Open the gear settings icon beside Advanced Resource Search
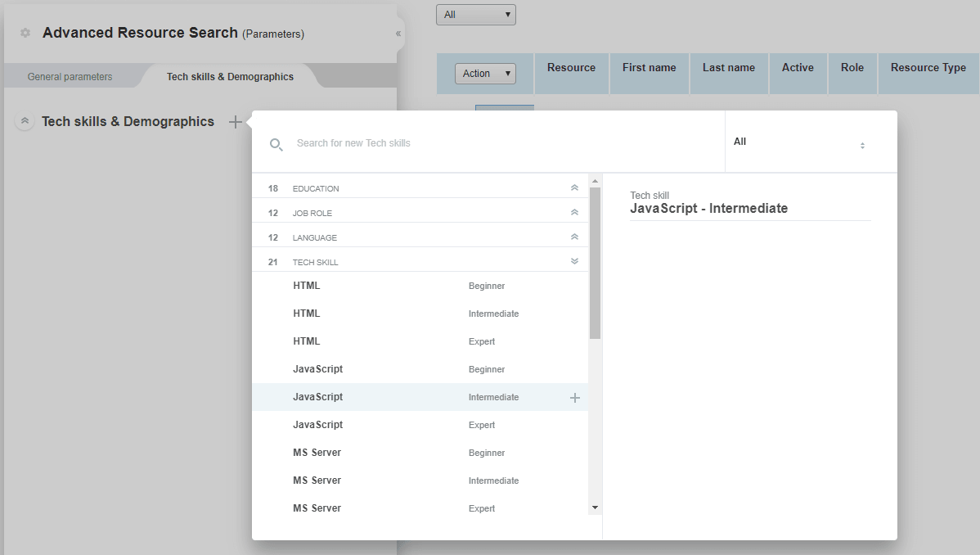 [x=25, y=33]
